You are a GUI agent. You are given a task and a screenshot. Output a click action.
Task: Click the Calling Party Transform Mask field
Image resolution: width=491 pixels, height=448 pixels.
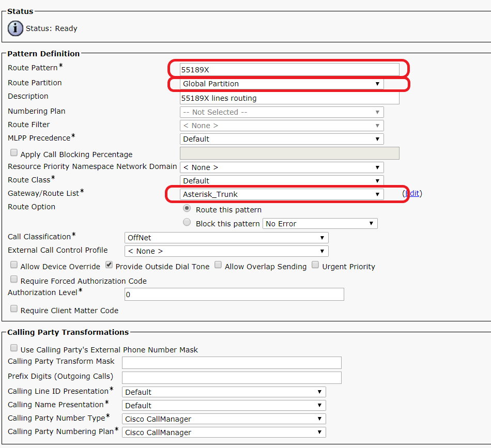[232, 363]
